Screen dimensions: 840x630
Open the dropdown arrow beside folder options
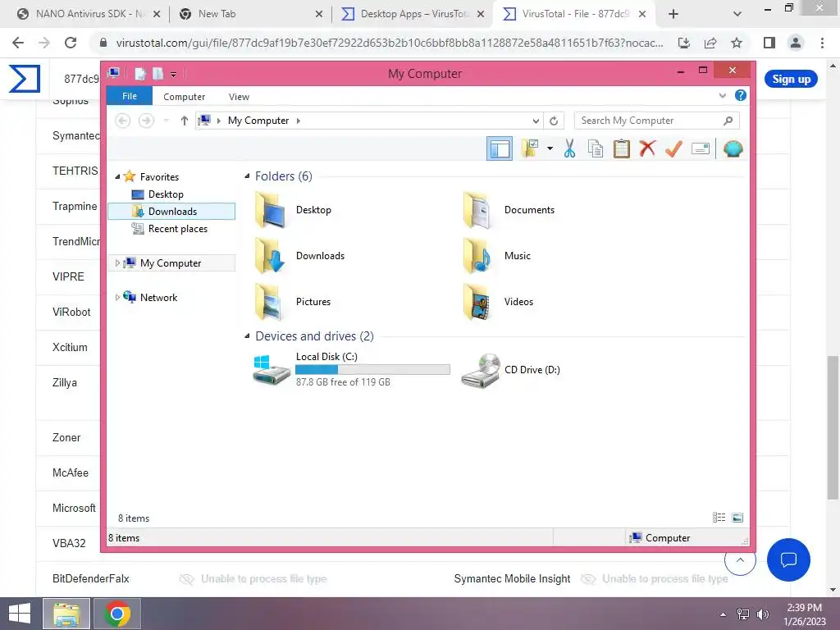(550, 148)
